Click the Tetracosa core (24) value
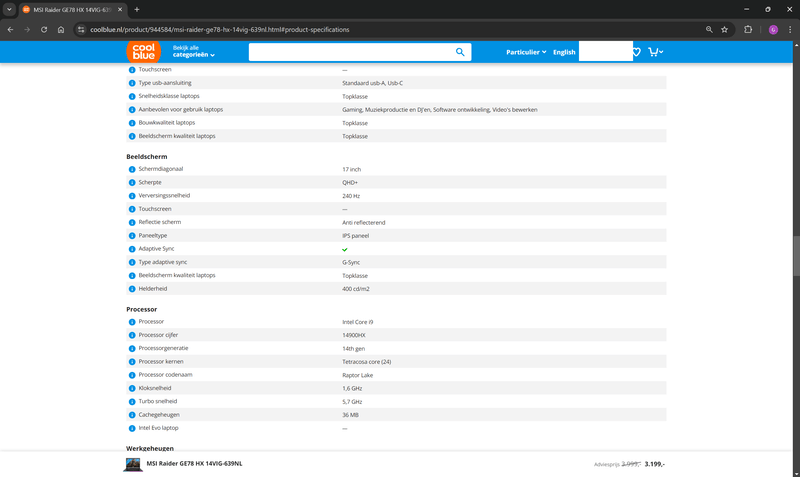Screen dimensions: 800x477 367,362
